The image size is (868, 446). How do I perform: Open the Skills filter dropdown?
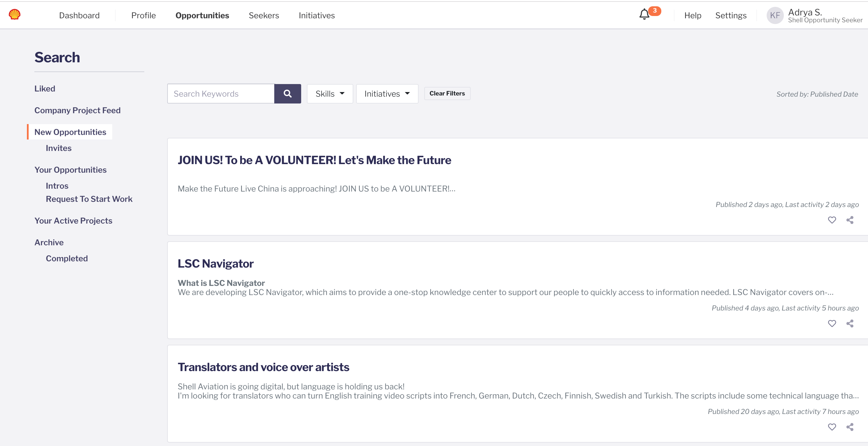(330, 93)
